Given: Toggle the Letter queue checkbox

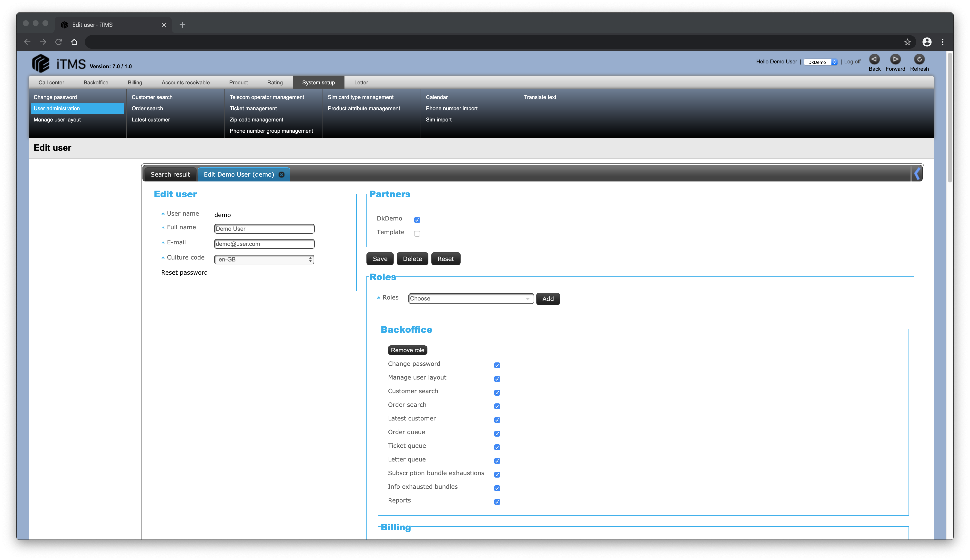Looking at the screenshot, I should coord(497,461).
